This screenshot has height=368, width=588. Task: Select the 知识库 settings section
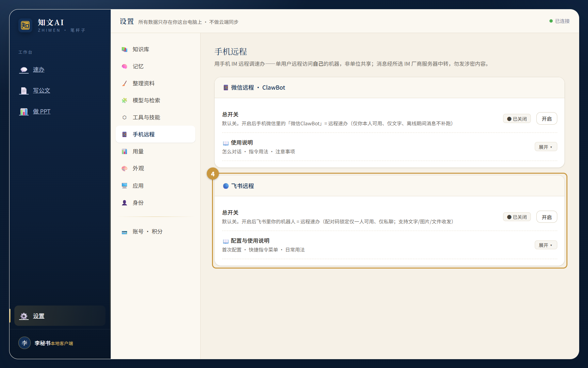click(155, 49)
